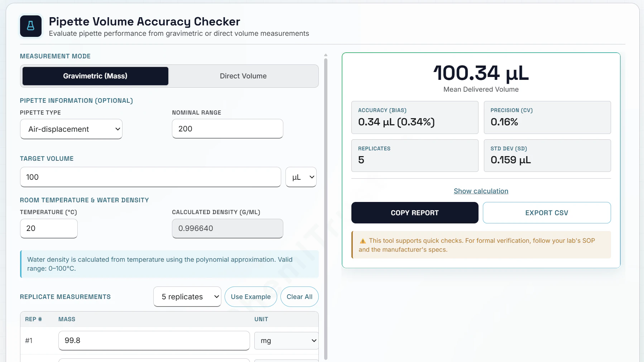Image resolution: width=644 pixels, height=362 pixels.
Task: Click the Copy Report button
Action: [x=415, y=213]
